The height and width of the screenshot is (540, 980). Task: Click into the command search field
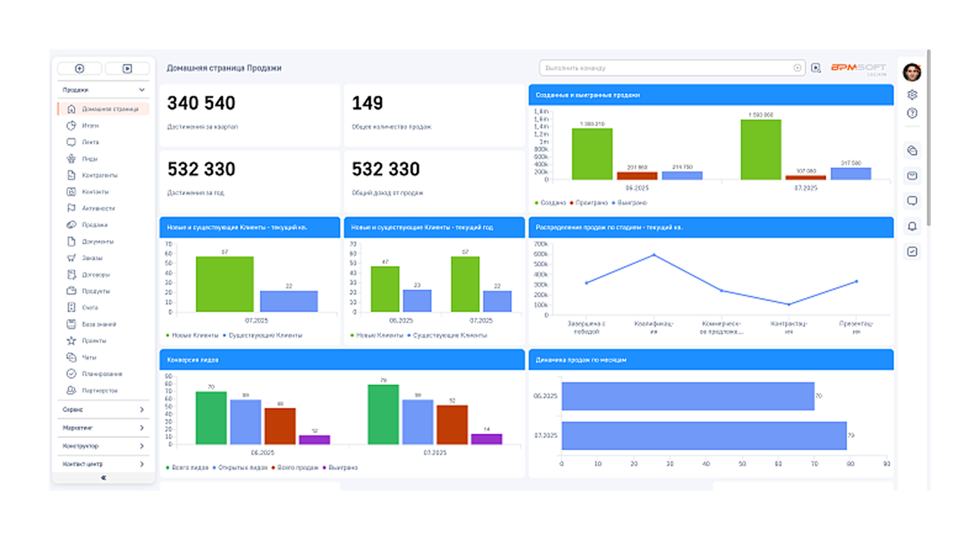(x=672, y=68)
